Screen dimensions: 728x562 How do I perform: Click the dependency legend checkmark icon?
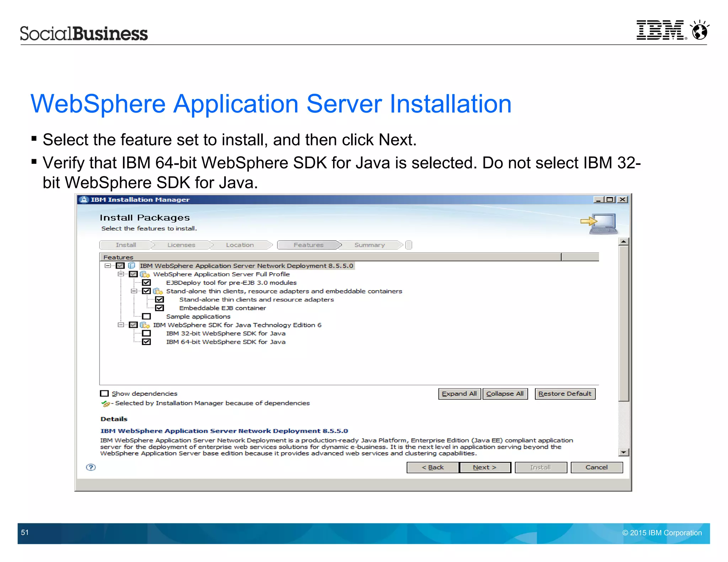[106, 404]
